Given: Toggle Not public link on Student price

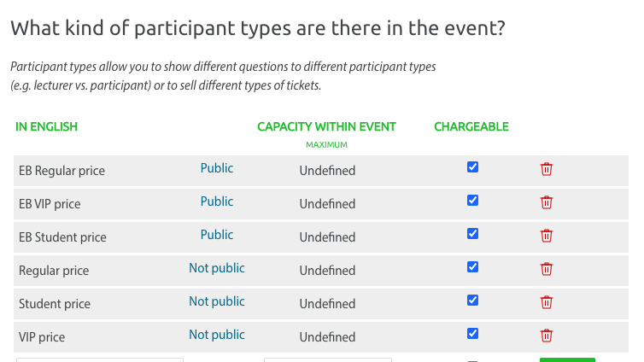Looking at the screenshot, I should point(217,301).
